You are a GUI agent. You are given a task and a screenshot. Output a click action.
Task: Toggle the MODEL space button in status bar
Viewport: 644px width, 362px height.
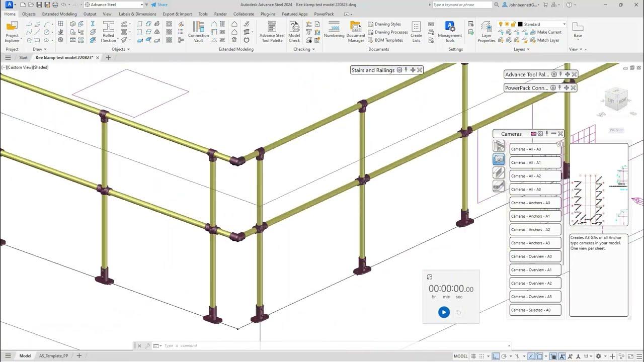[x=460, y=356]
